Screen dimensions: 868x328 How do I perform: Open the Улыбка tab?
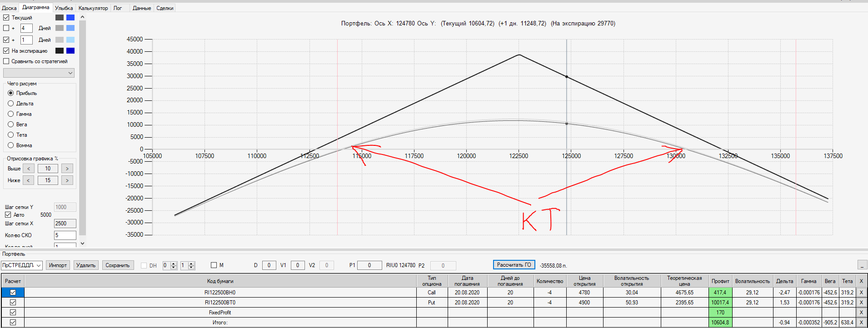tap(64, 8)
